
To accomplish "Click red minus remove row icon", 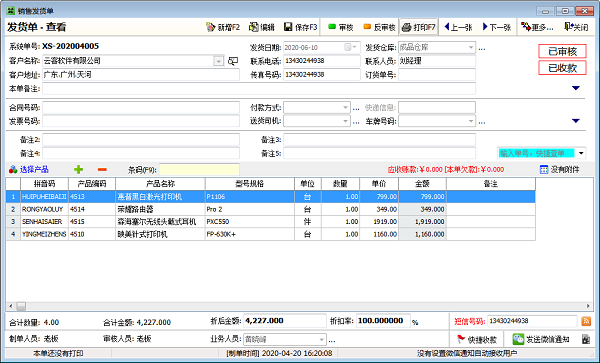I will tap(102, 169).
